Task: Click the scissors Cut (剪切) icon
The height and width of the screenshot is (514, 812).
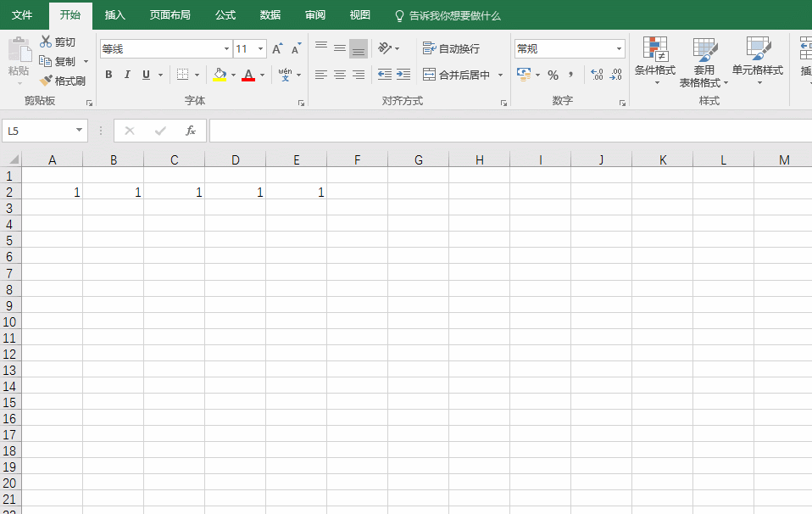Action: (46, 42)
